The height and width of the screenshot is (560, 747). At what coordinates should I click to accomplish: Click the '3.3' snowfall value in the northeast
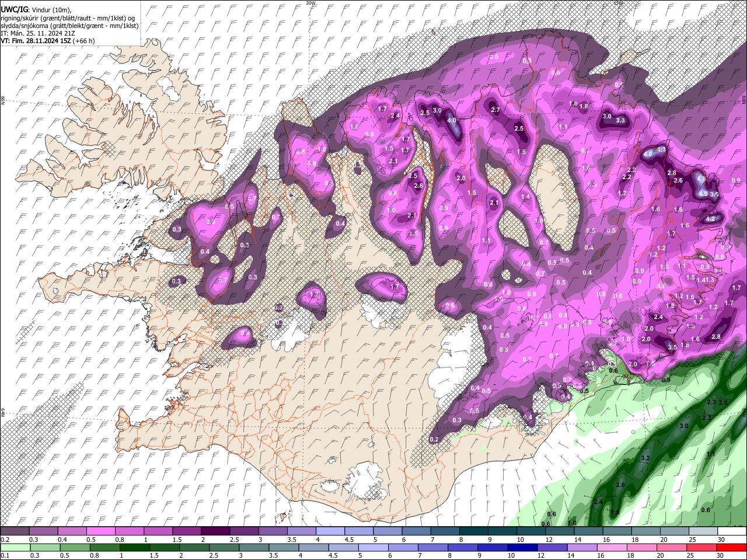pyautogui.click(x=620, y=120)
